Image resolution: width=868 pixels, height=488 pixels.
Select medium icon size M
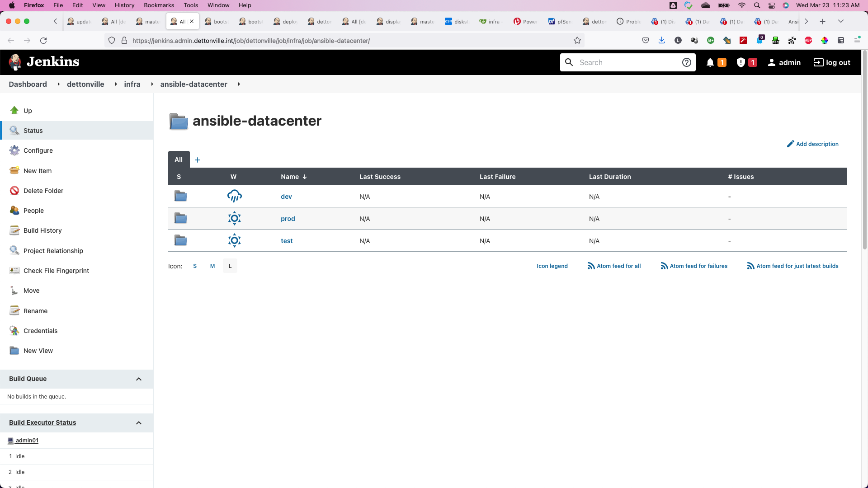tap(212, 266)
